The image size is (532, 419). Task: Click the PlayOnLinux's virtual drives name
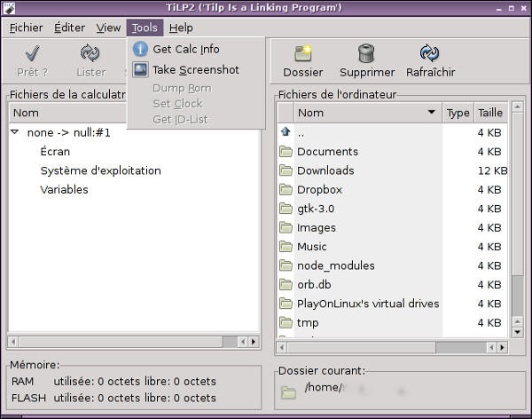coord(368,304)
